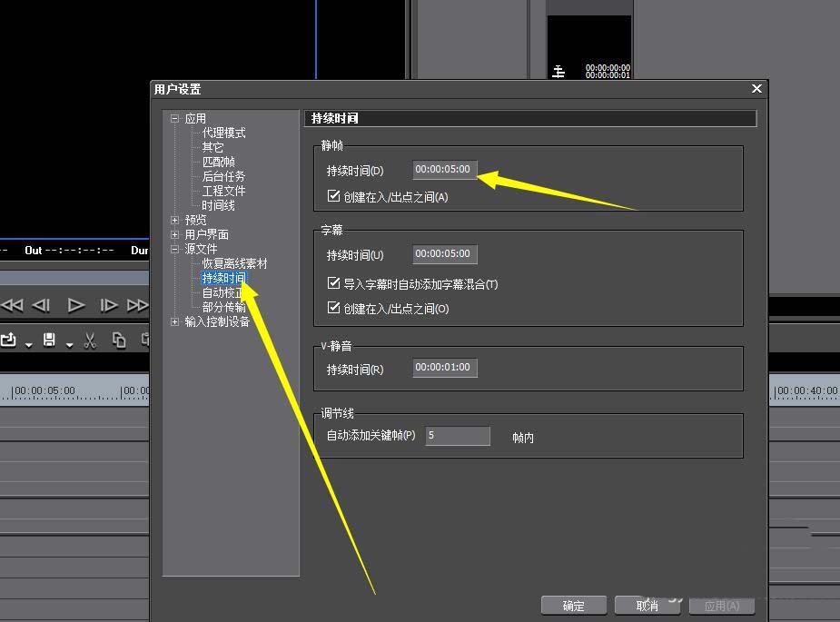Select 后台任务 in settings tree
This screenshot has width=840, height=622.
tap(224, 176)
